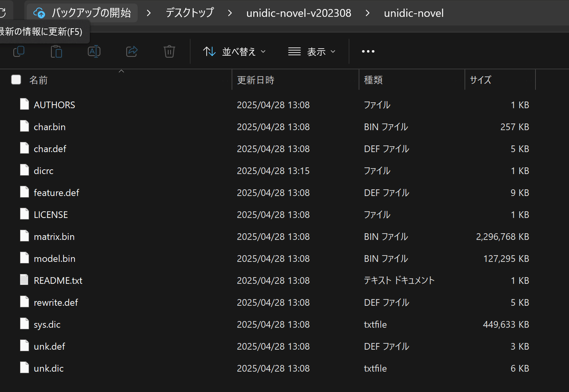Click the char.bin file icon

coord(24,127)
